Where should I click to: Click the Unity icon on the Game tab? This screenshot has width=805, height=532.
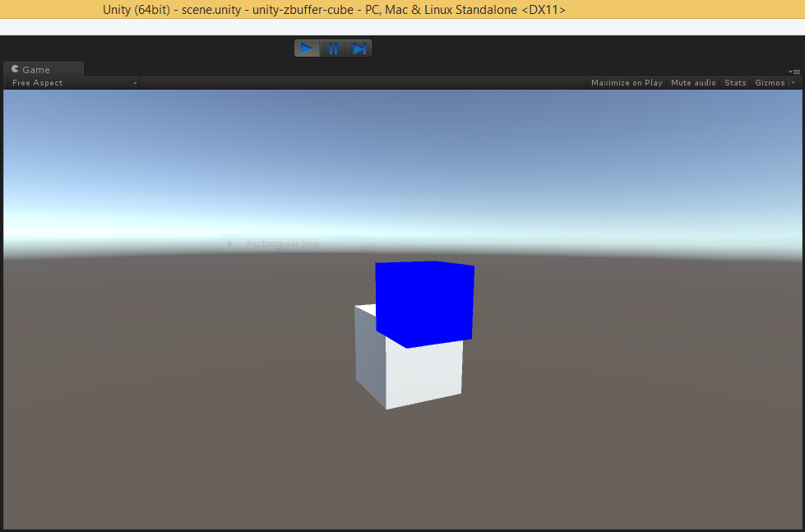click(x=14, y=69)
